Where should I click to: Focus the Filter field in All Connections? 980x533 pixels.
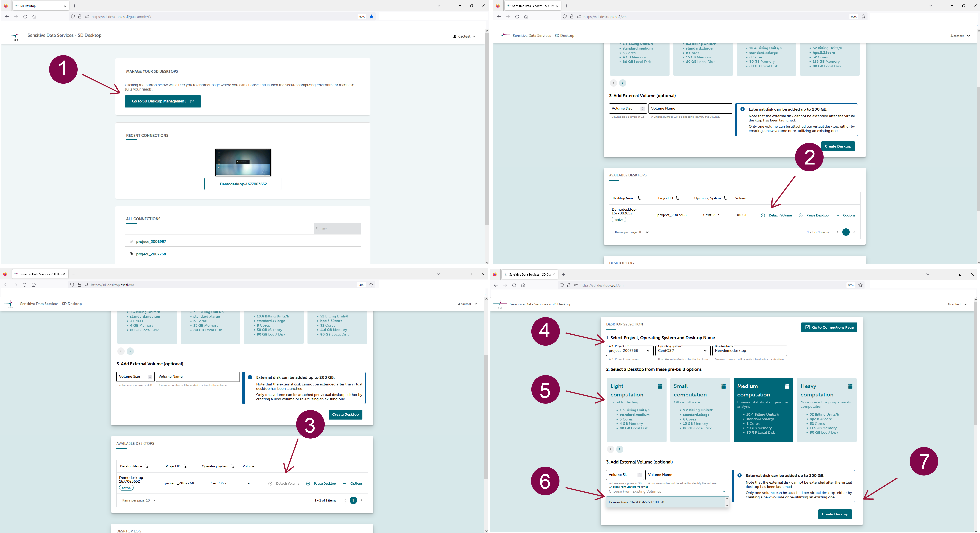[x=337, y=229]
